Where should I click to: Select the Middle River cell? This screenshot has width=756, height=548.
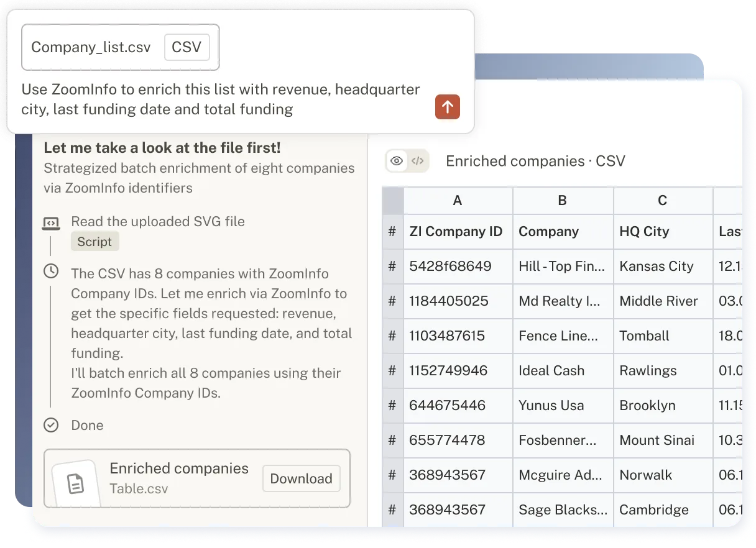pos(663,301)
